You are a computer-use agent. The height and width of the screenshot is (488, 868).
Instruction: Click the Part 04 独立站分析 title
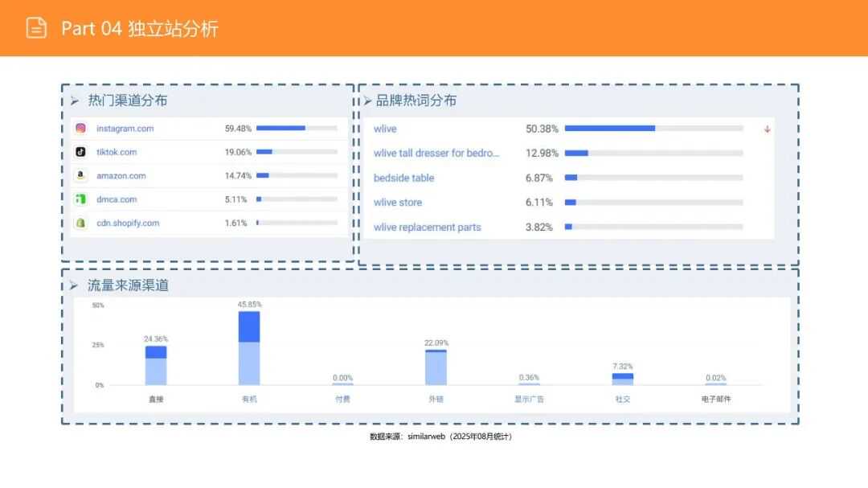(140, 28)
